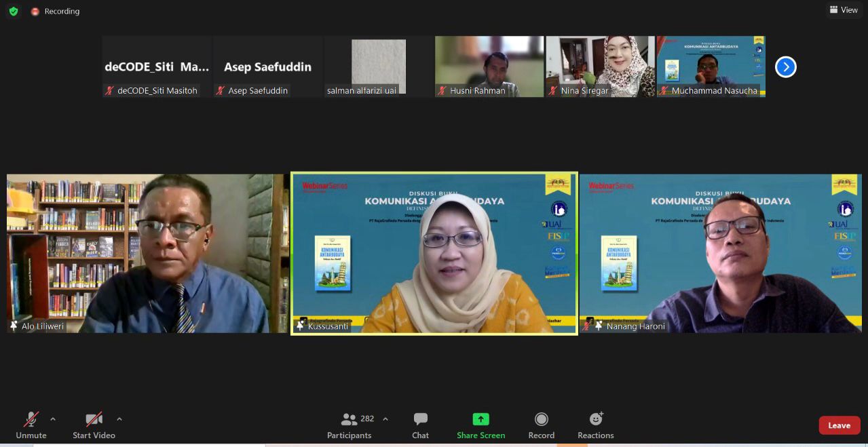868x447 pixels.
Task: Expand audio options arrow beside Unmute
Action: tap(53, 419)
